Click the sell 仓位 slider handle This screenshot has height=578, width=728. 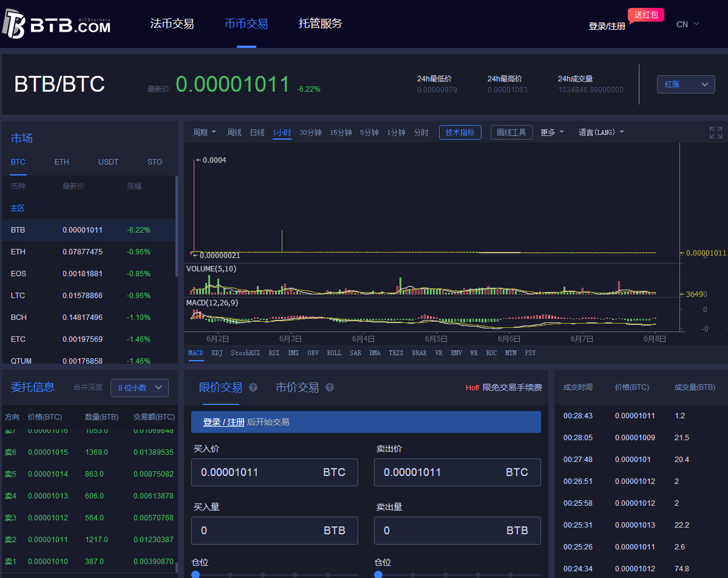coord(378,575)
